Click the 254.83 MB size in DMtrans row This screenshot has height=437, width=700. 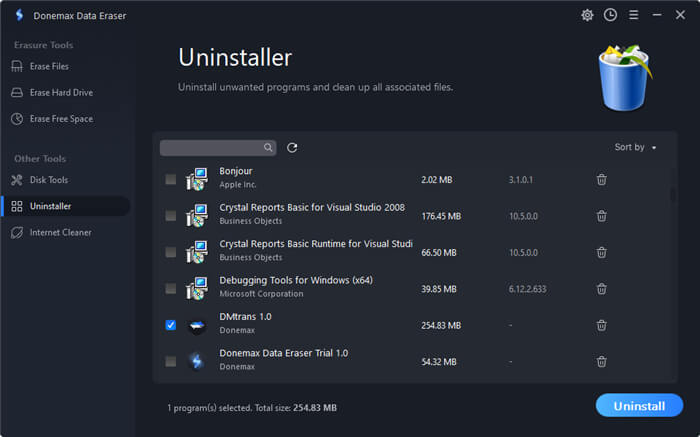[441, 326]
